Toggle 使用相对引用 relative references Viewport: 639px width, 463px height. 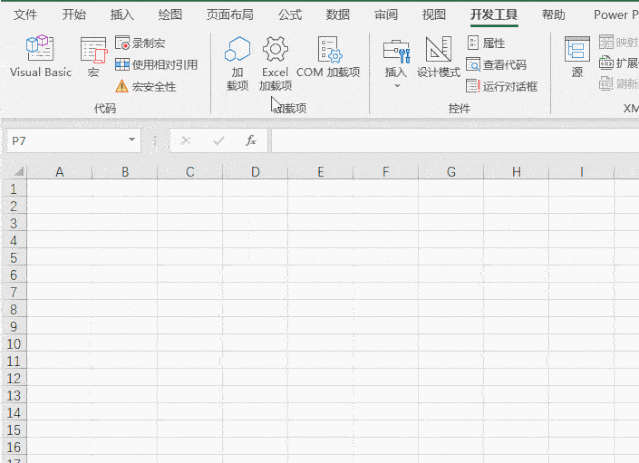156,64
